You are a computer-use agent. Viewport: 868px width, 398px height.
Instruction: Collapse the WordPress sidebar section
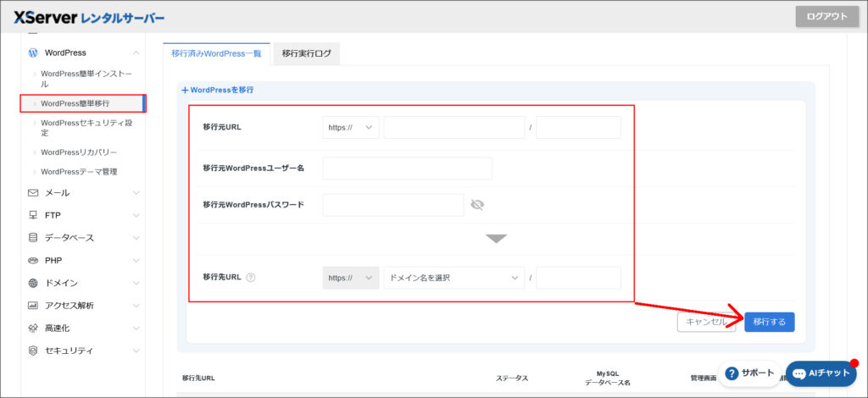pyautogui.click(x=136, y=53)
